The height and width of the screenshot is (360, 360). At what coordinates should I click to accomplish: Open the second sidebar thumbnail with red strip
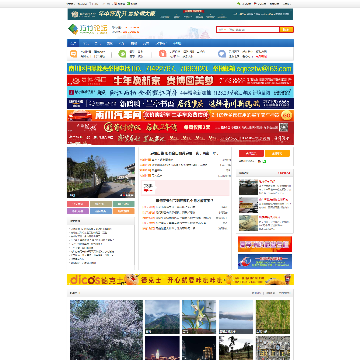pos(248,205)
